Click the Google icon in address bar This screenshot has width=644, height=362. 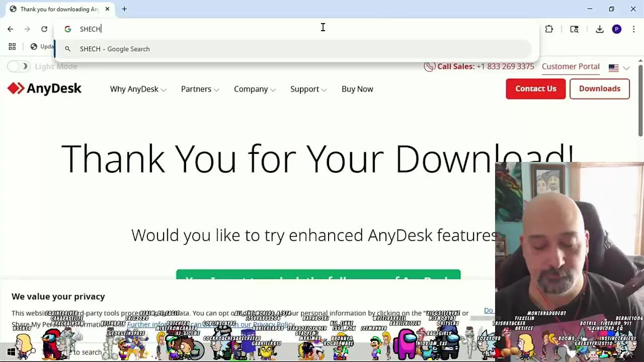click(68, 29)
